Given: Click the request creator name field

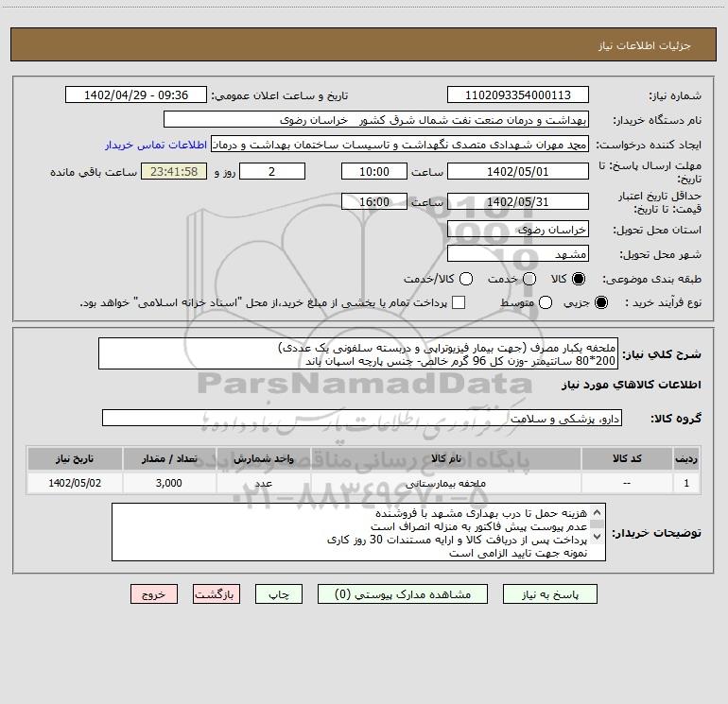Looking at the screenshot, I should tap(400, 145).
